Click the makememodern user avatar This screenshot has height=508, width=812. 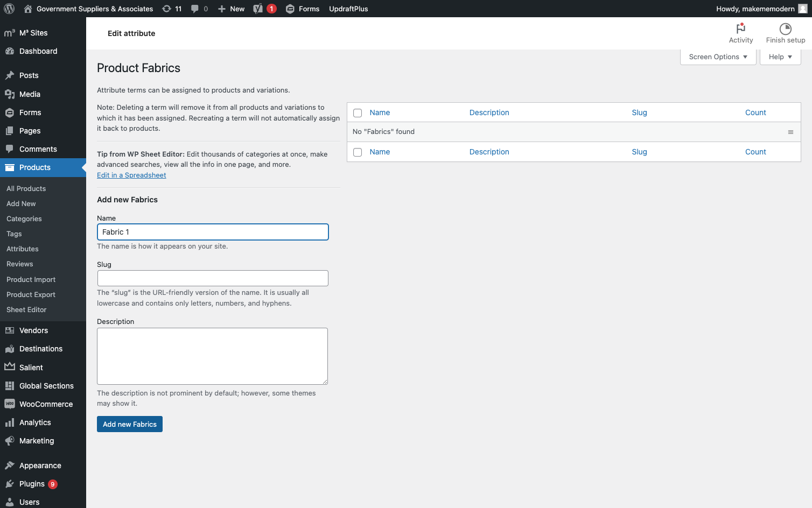[x=803, y=9]
